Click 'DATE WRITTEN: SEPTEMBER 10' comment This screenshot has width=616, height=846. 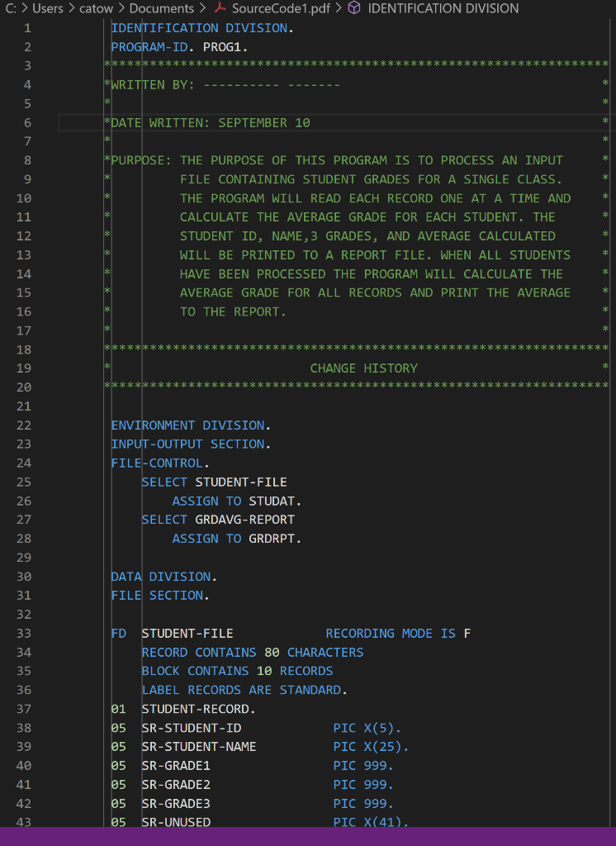211,123
